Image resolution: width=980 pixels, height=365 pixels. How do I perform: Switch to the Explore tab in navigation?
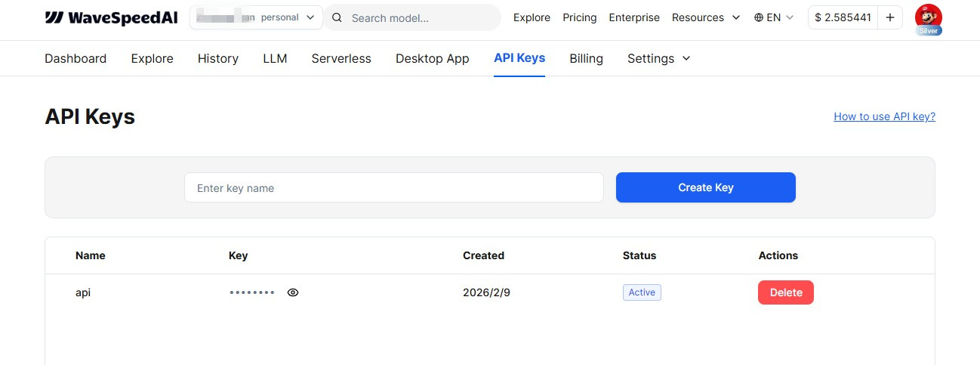click(x=152, y=58)
